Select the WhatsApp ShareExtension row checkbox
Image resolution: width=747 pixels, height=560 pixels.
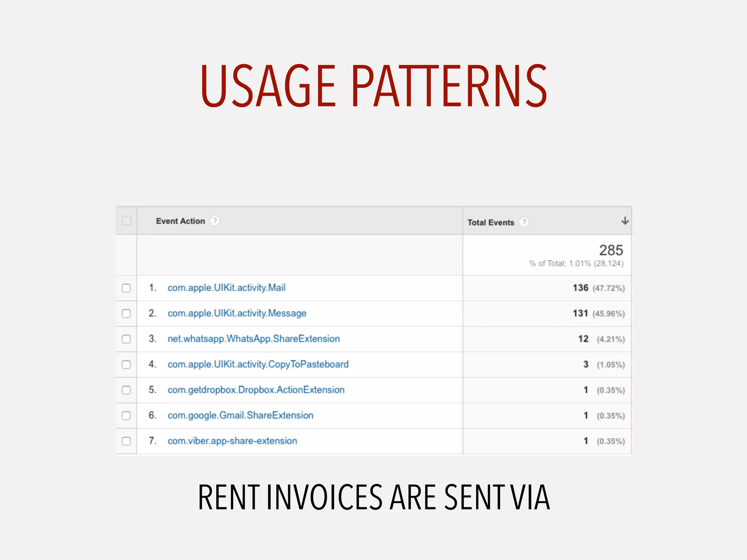click(126, 339)
